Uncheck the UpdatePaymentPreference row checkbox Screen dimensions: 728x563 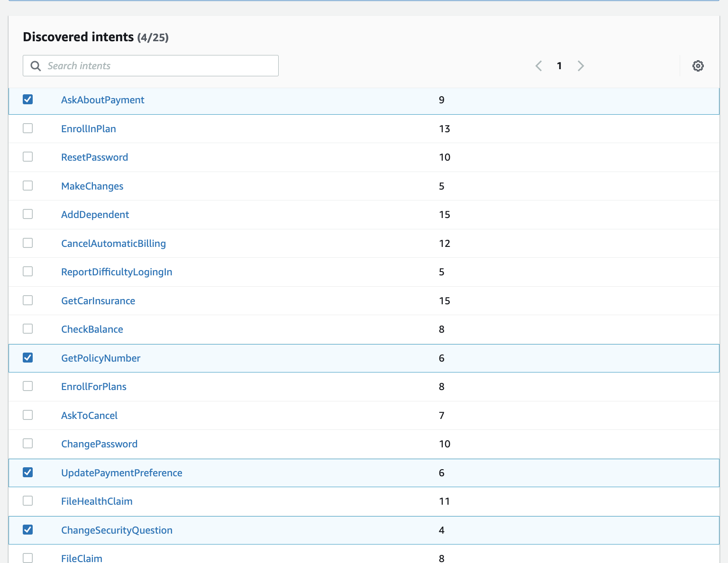pyautogui.click(x=28, y=472)
